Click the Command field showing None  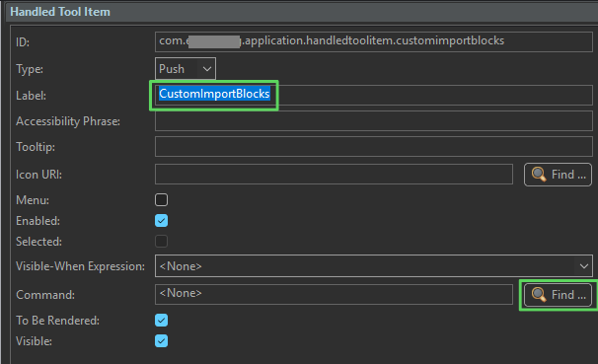tap(334, 294)
